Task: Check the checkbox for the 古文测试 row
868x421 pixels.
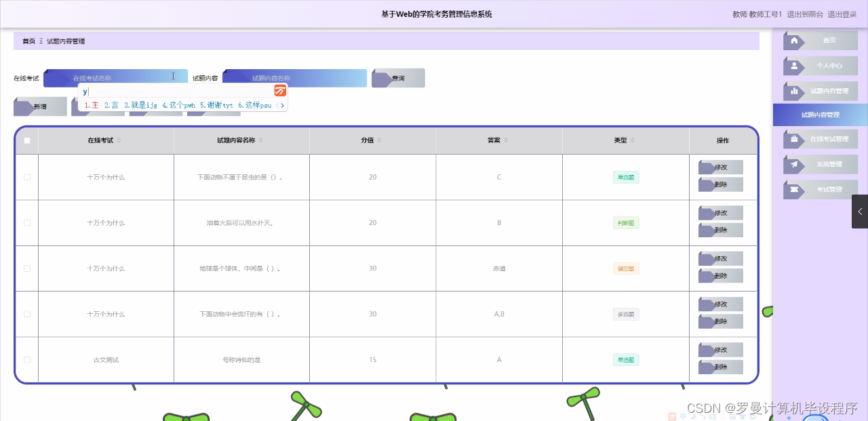Action: click(26, 359)
